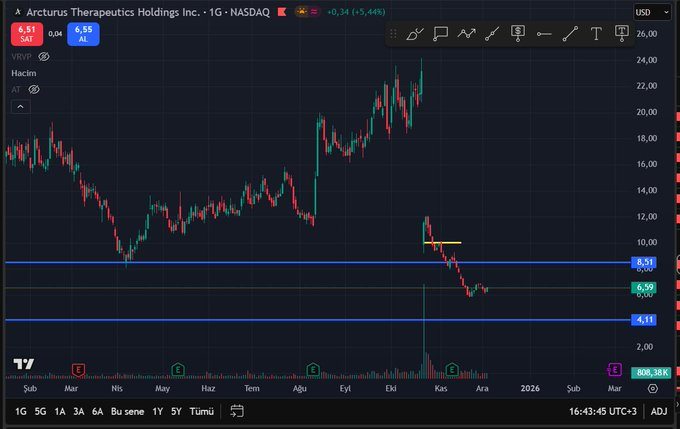Select the short yellow horizontal line
This screenshot has height=429, width=680.
pyautogui.click(x=442, y=242)
